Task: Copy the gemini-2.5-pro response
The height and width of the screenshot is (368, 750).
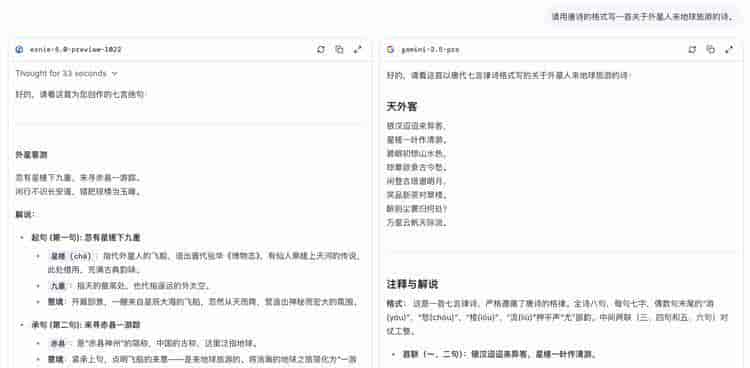Action: (x=711, y=49)
